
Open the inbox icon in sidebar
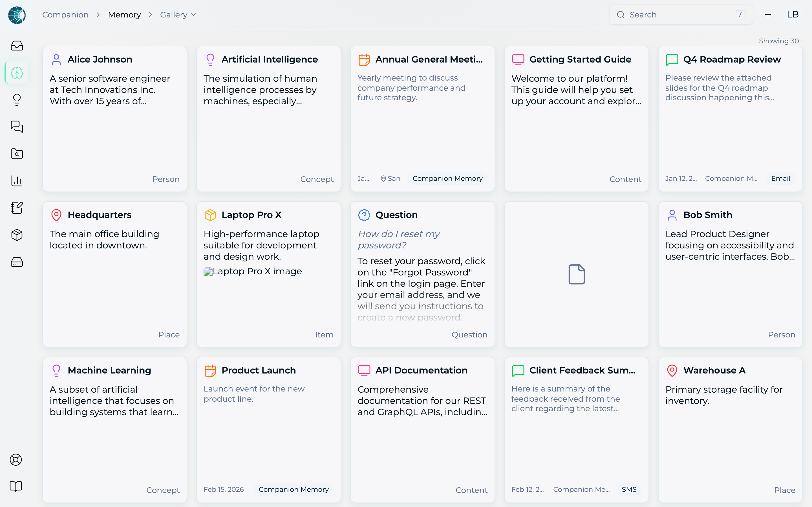click(x=17, y=46)
